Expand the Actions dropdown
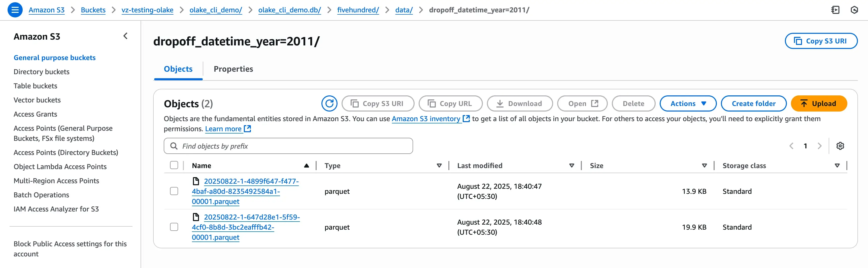868x268 pixels. [x=688, y=104]
